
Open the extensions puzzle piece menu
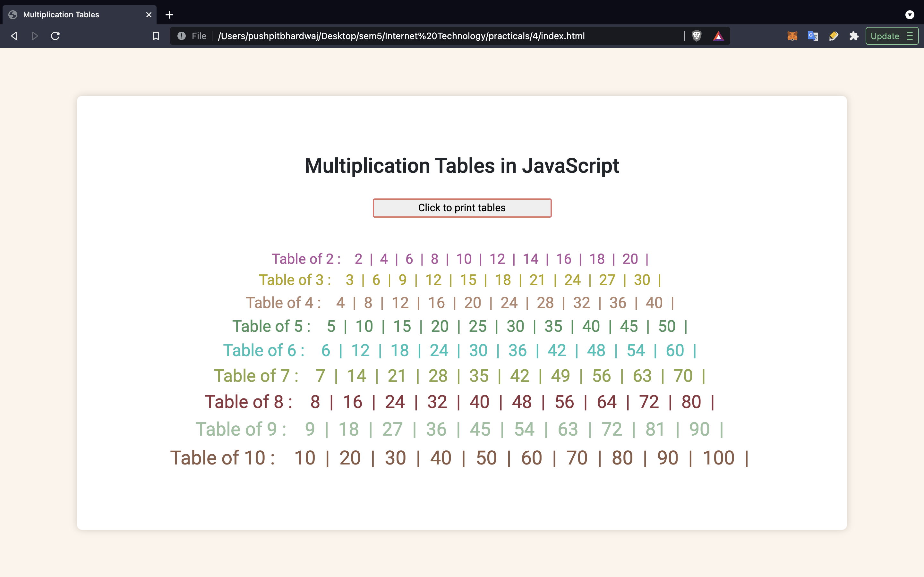point(854,36)
